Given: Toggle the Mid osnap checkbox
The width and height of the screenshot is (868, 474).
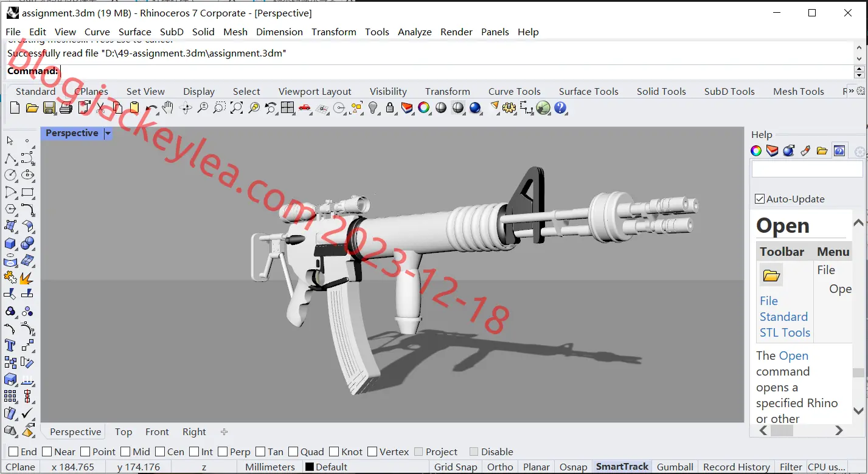Looking at the screenshot, I should pyautogui.click(x=125, y=452).
